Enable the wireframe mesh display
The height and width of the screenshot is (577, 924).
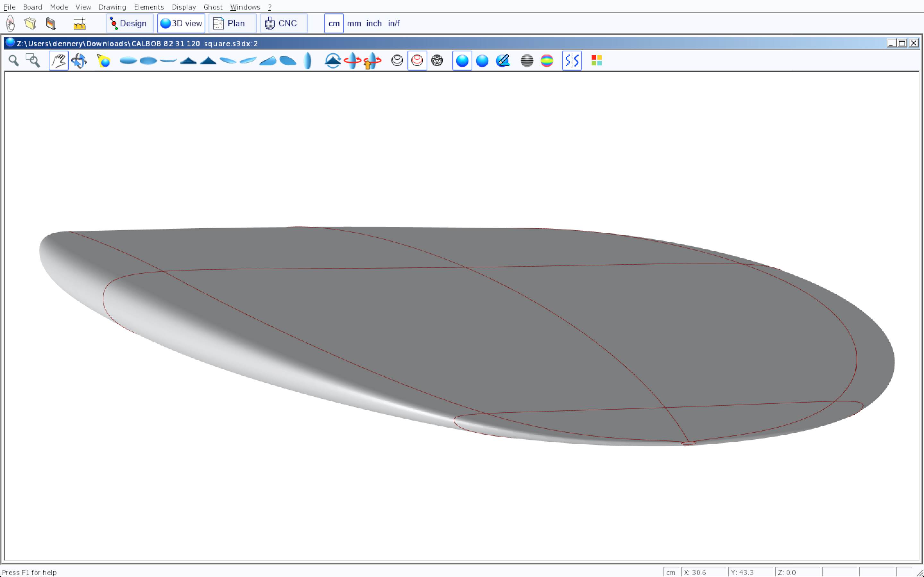pos(437,61)
